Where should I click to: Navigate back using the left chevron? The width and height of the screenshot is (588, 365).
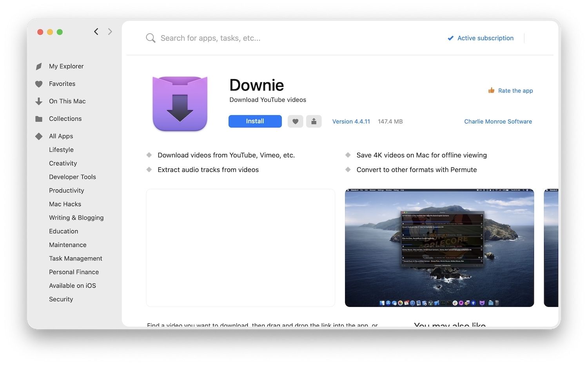[96, 31]
